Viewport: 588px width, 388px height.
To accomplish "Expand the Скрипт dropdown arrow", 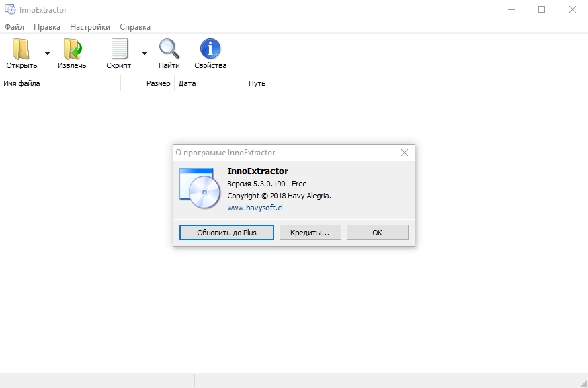I will pyautogui.click(x=144, y=54).
